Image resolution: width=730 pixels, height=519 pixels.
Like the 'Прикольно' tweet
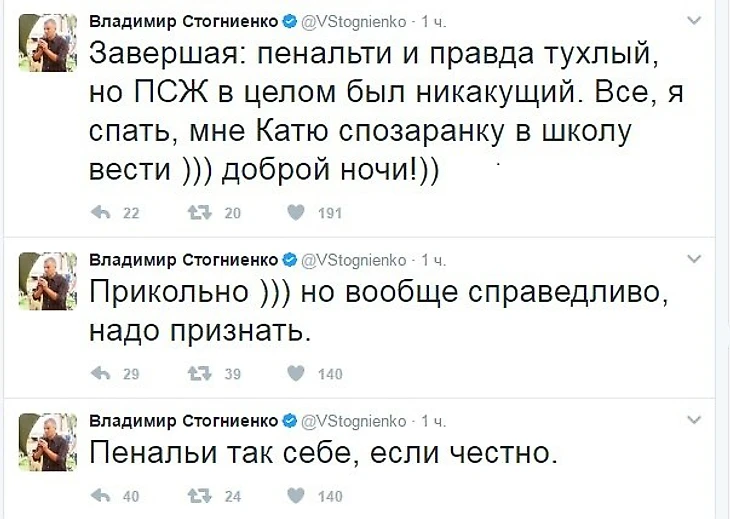295,374
